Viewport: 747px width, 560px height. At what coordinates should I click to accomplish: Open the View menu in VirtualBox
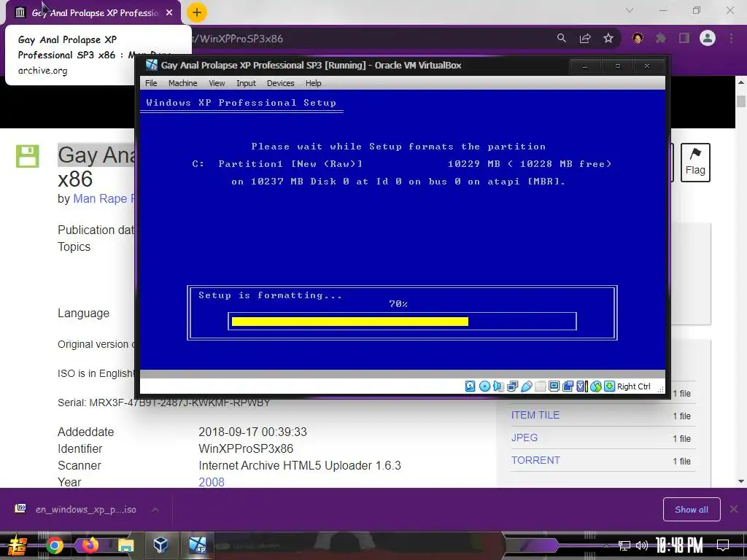coord(217,83)
